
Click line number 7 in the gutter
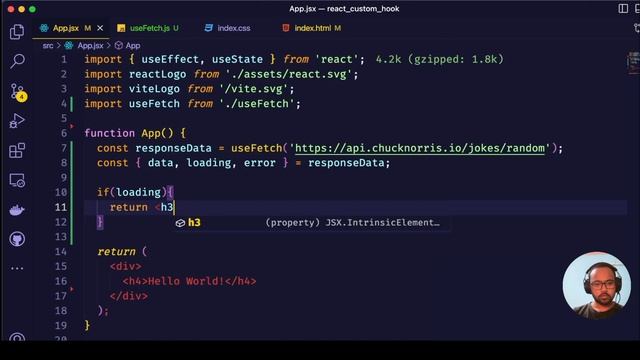tap(64, 148)
